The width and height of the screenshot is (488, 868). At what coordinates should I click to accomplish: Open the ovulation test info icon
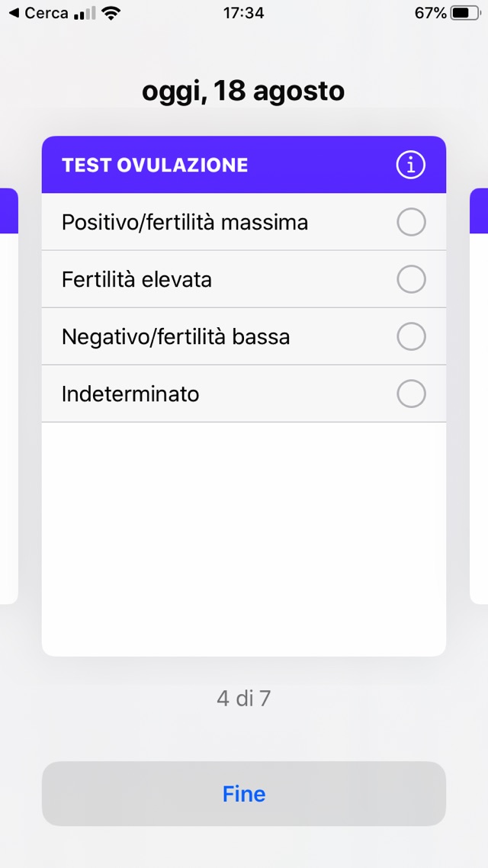(411, 165)
